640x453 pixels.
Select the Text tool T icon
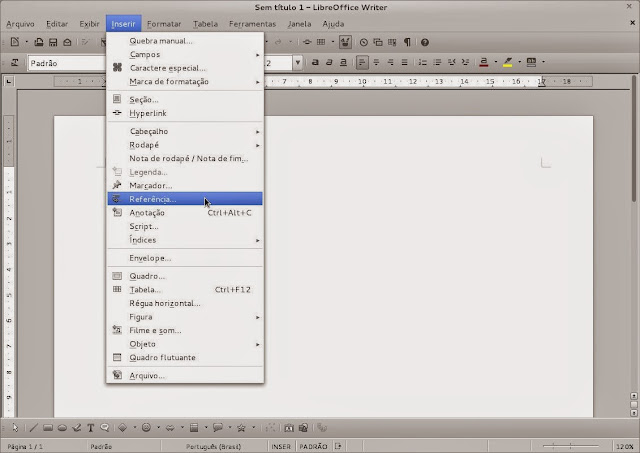click(91, 428)
